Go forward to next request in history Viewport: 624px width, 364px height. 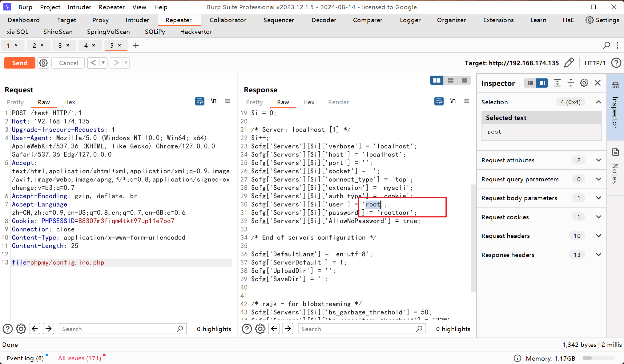pos(116,63)
